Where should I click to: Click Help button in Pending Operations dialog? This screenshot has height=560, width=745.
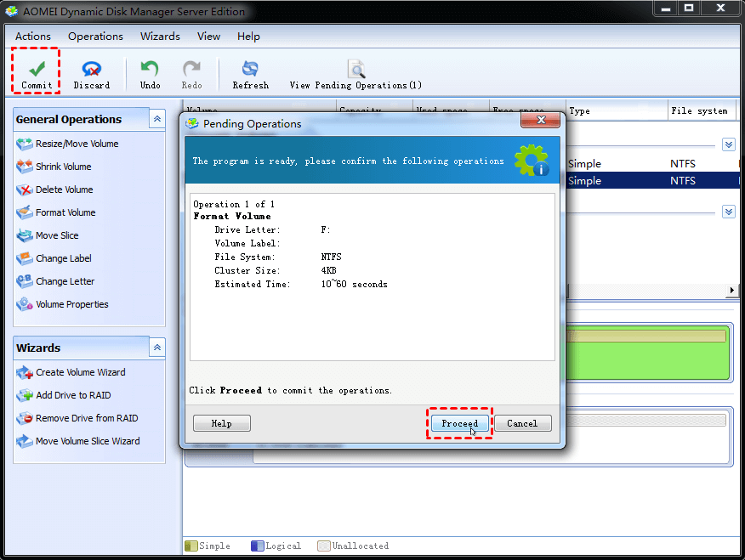(221, 423)
